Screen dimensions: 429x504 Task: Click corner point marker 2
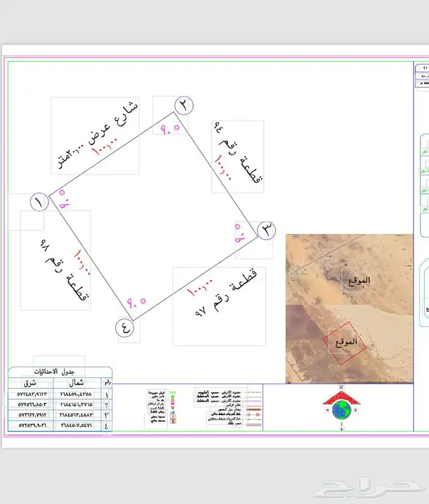(x=183, y=105)
